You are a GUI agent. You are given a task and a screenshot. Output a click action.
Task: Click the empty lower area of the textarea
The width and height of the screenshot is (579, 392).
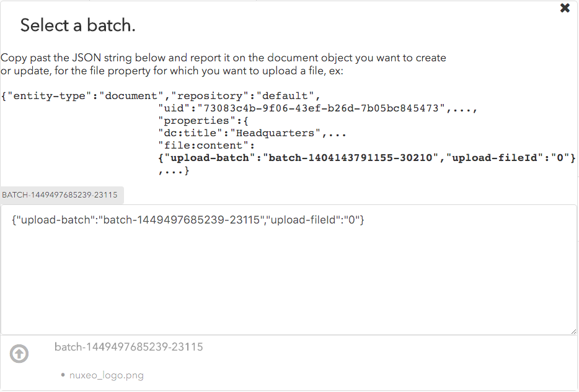tap(288, 291)
